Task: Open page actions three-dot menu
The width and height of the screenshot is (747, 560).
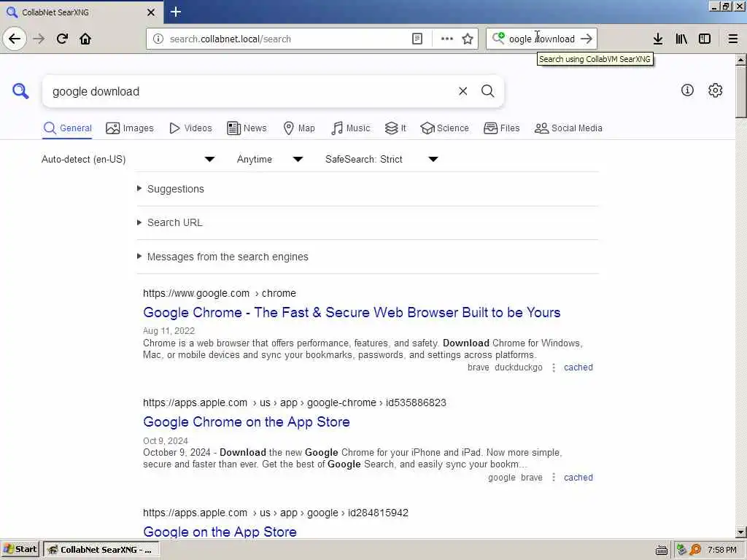Action: tap(447, 39)
